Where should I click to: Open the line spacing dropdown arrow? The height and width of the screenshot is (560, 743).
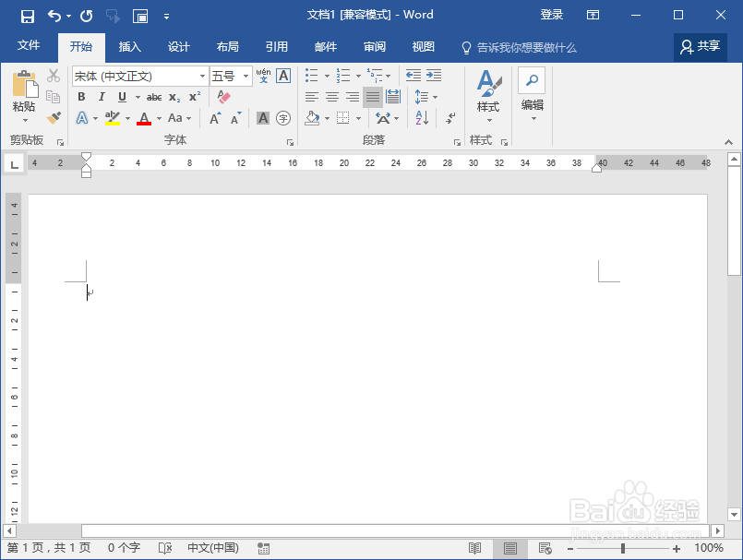pos(434,96)
